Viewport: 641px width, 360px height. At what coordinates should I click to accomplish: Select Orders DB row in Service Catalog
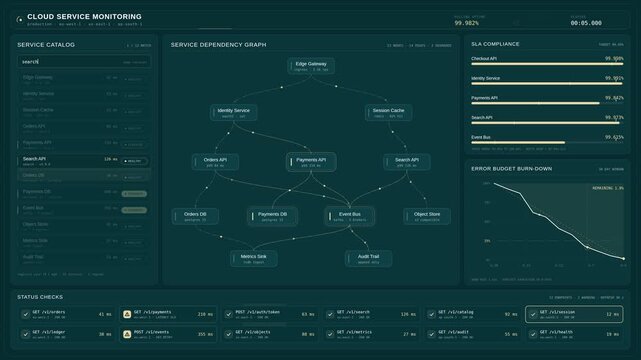(x=84, y=177)
